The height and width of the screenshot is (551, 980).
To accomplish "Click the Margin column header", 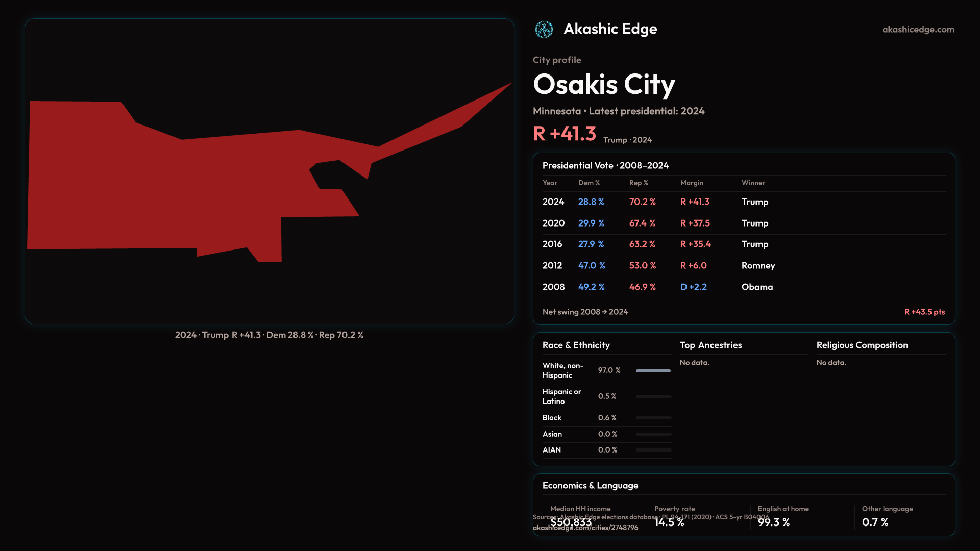I will point(692,183).
